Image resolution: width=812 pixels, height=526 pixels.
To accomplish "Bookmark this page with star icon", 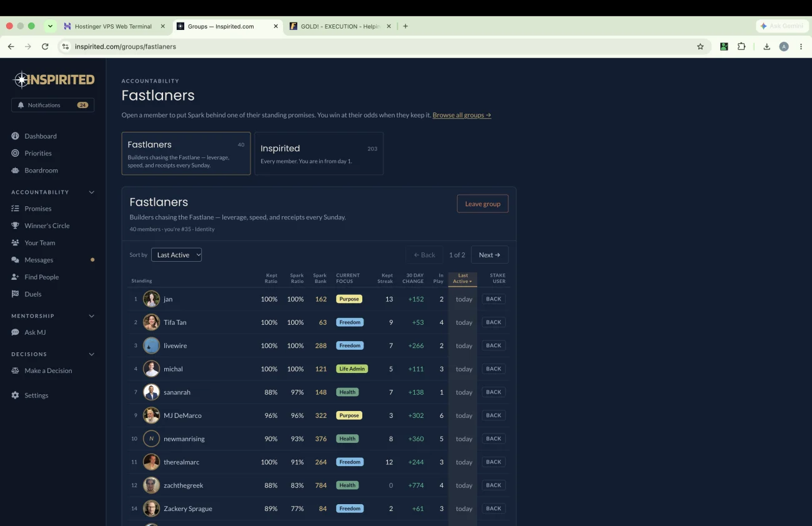I will tap(700, 46).
